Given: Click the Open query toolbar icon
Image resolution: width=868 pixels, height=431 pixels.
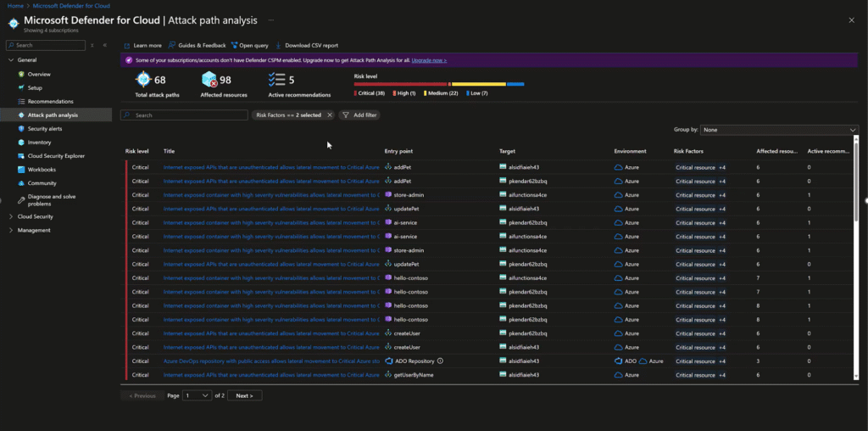Looking at the screenshot, I should point(233,46).
